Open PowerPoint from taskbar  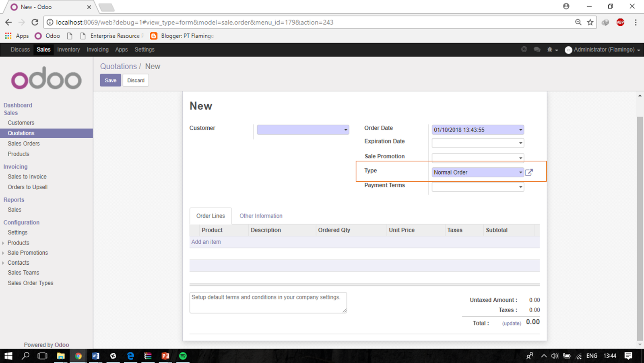tap(165, 356)
